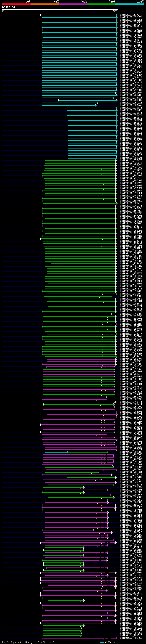The image size is (146, 644).
Task: Select hit UniRef100_C3UVS6
Action: point(131,108)
